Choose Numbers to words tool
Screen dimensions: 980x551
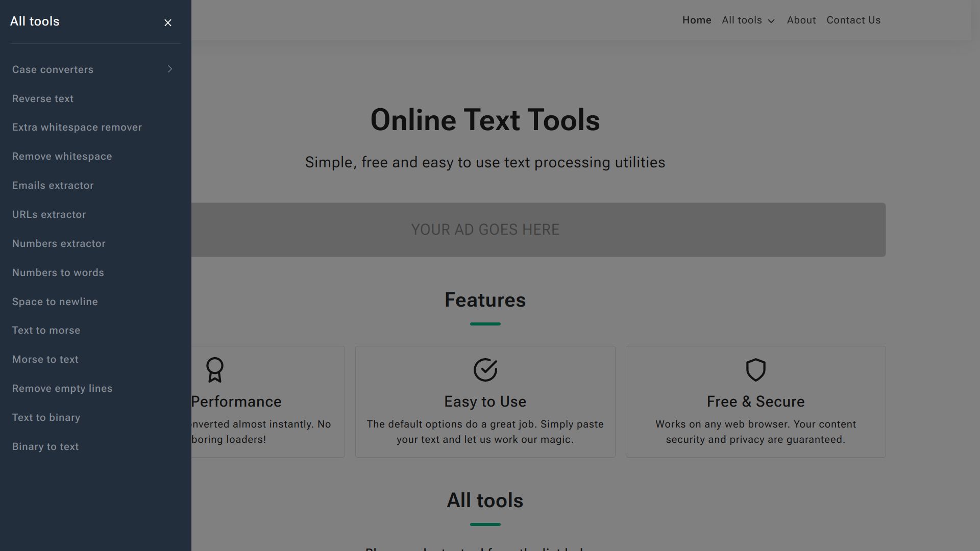pos(58,272)
